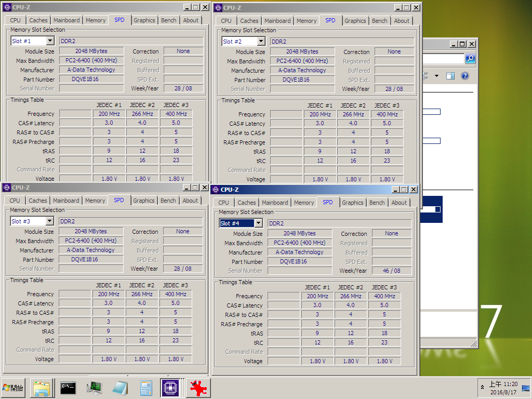Open Mainboard tab in Slot #4 window
This screenshot has height=399, width=532.
275,203
